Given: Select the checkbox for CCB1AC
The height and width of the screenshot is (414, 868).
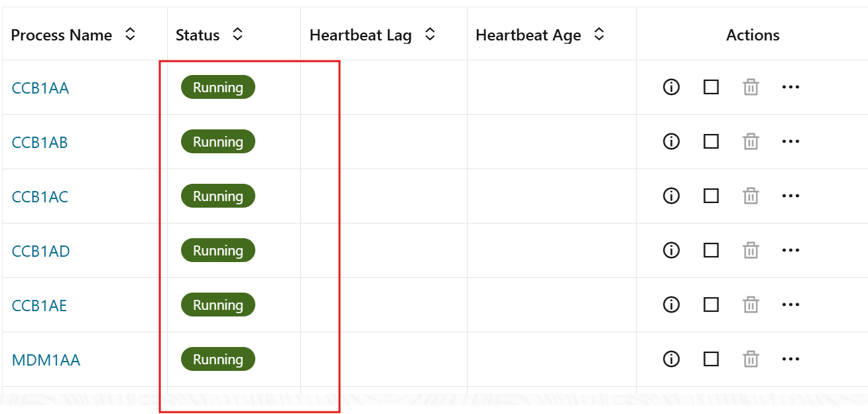Looking at the screenshot, I should pyautogui.click(x=710, y=196).
